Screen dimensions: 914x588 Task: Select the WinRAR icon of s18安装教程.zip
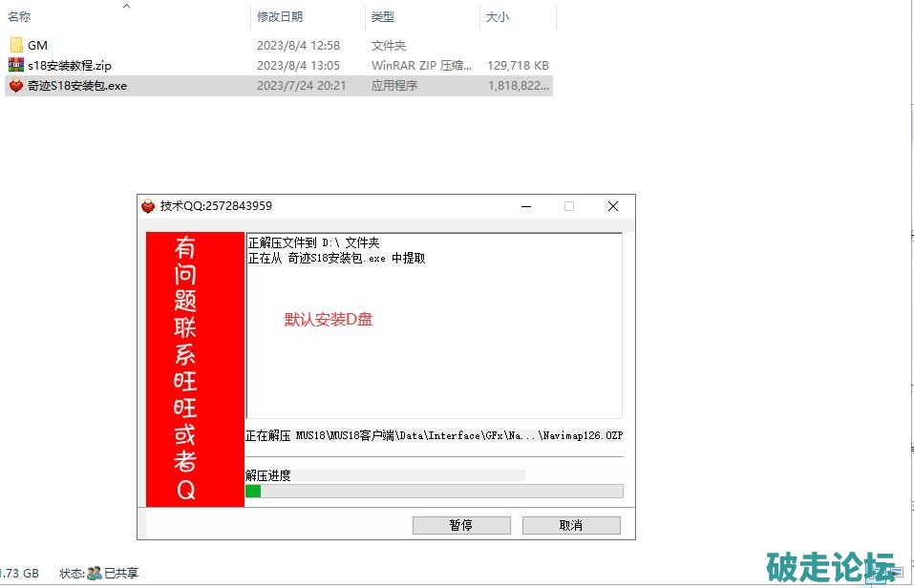click(15, 65)
